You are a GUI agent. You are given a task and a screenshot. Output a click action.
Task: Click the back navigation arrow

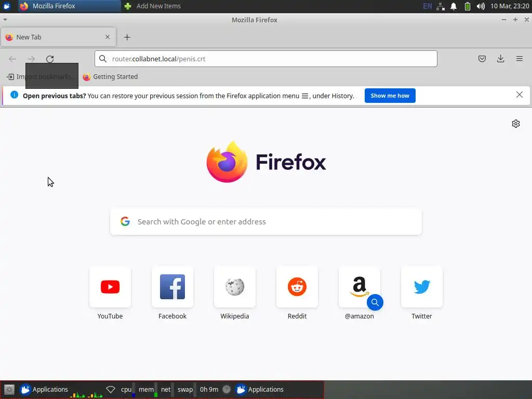[12, 59]
